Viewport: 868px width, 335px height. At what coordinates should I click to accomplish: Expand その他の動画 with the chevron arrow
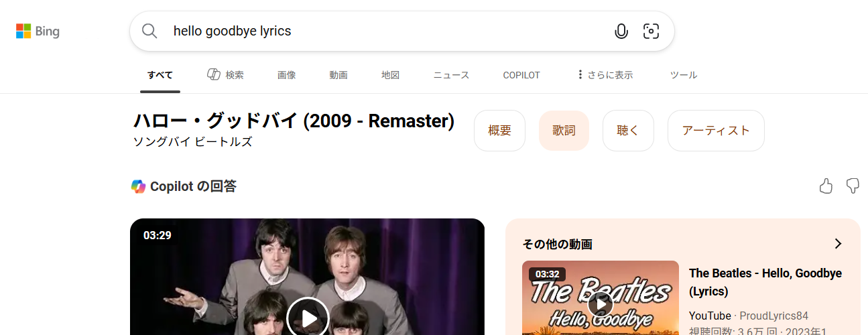[x=838, y=244]
